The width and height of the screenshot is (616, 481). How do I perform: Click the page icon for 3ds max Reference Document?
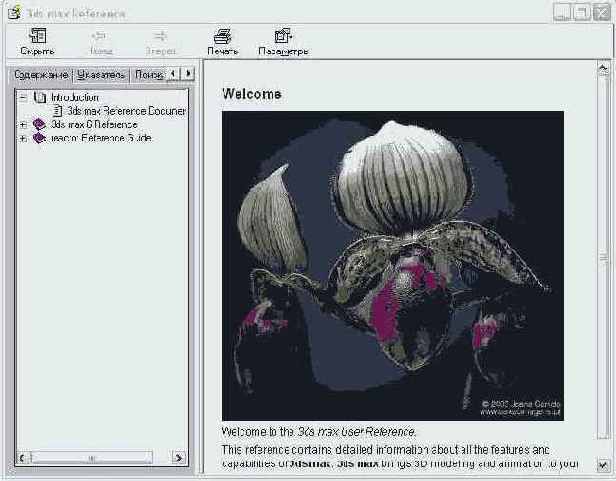click(57, 111)
